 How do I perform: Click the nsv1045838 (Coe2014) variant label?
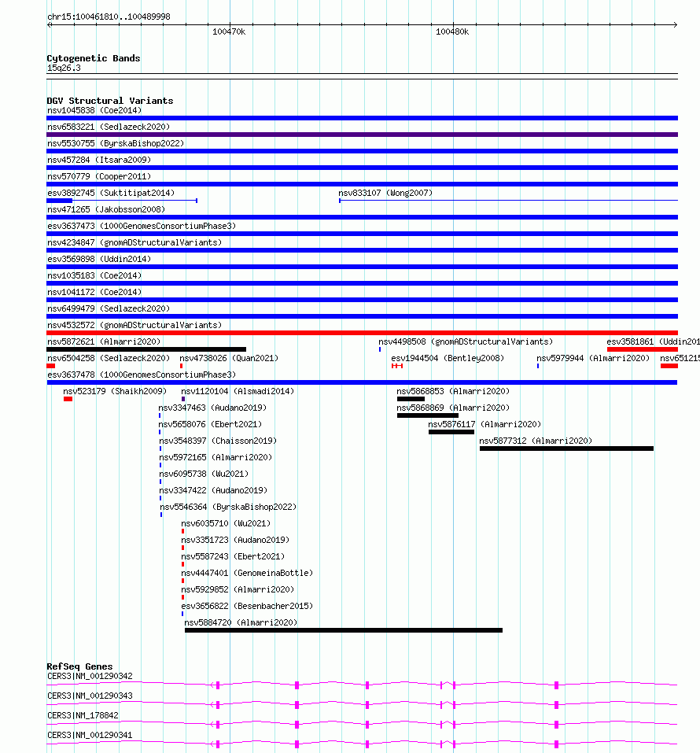[x=94, y=110]
